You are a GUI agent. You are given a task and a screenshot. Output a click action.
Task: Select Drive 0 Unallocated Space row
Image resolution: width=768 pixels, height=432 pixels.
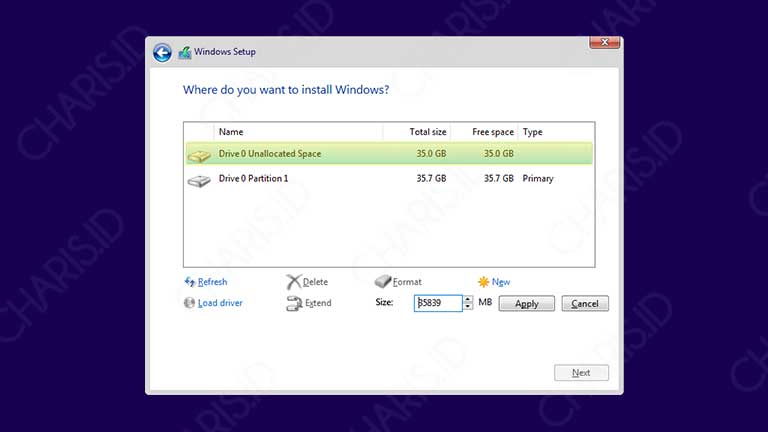[389, 153]
